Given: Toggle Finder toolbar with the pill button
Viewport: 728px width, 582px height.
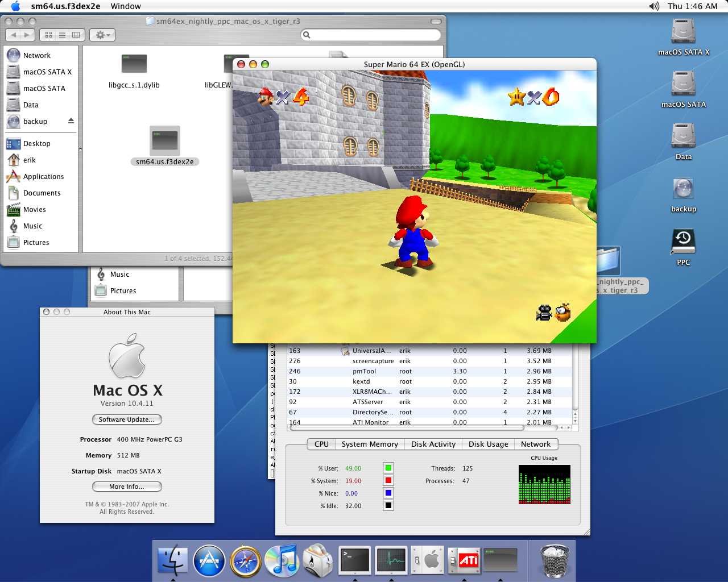Looking at the screenshot, I should point(436,22).
